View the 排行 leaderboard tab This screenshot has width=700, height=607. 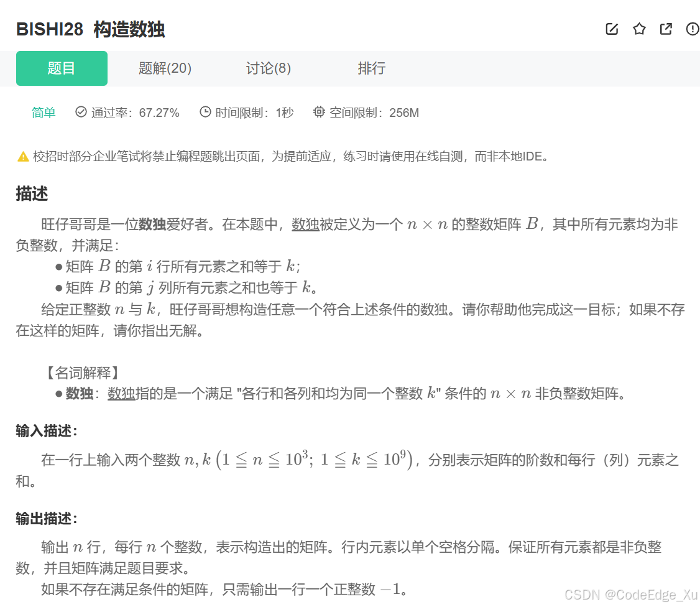(371, 68)
